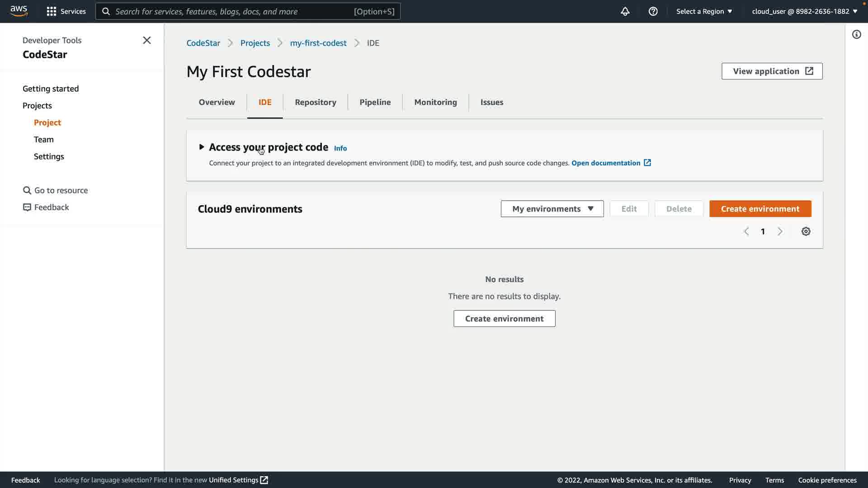Open the table preferences gear icon
The image size is (868, 488).
[806, 231]
